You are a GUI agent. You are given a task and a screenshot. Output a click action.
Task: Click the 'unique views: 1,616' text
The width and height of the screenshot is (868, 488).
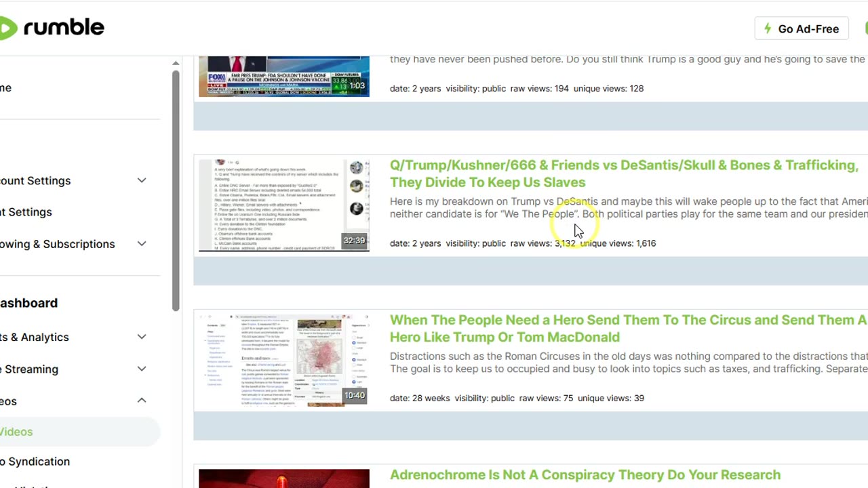618,243
